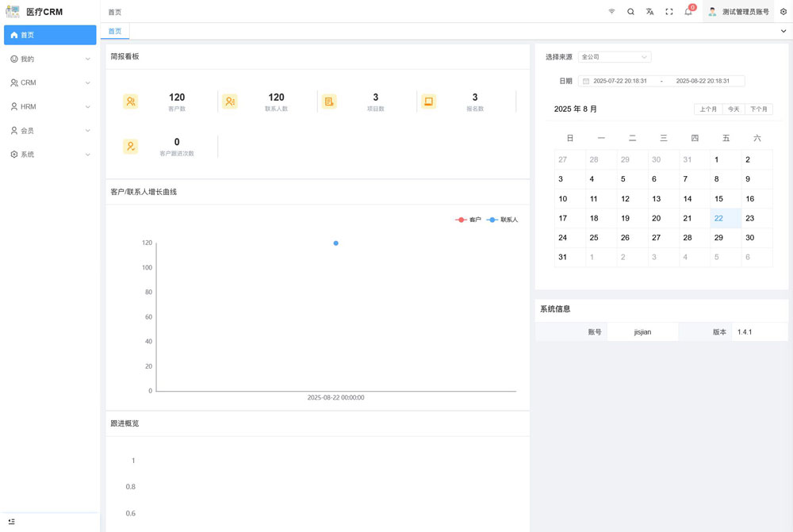Click the 上个月 button

708,109
